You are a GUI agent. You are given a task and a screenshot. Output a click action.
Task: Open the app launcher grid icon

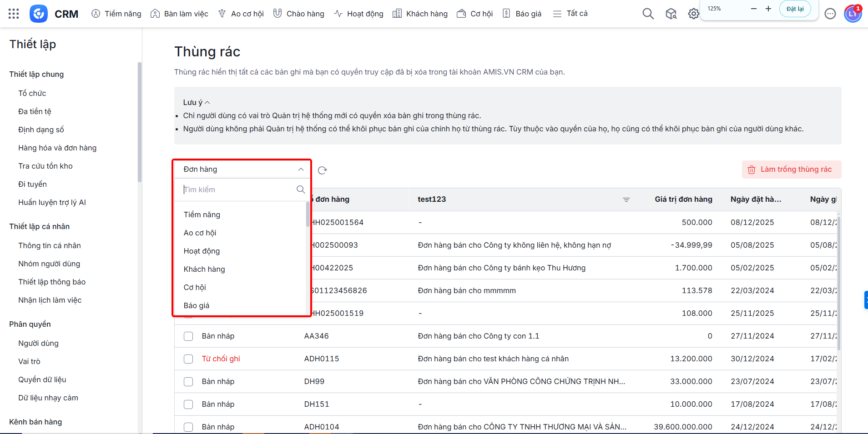[14, 14]
